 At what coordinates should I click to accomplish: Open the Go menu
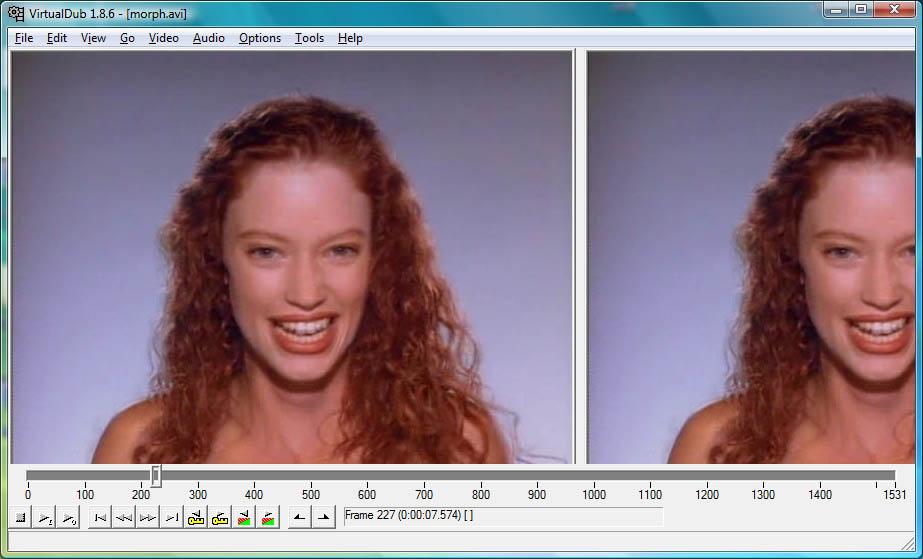click(127, 38)
